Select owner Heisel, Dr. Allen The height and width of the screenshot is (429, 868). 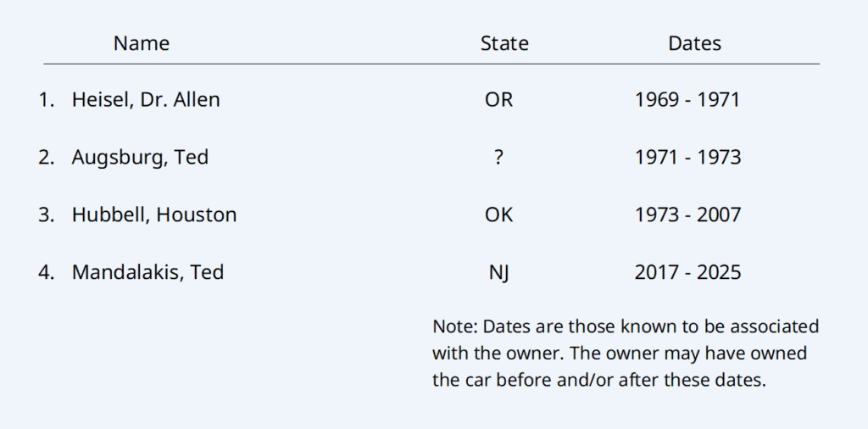click(x=146, y=99)
